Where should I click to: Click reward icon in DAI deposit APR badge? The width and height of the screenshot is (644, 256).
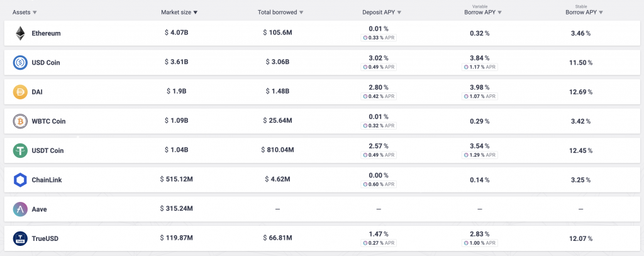[365, 97]
